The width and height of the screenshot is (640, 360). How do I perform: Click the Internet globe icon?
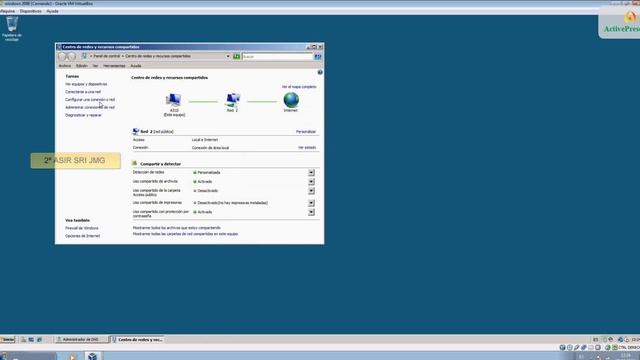pyautogui.click(x=291, y=100)
